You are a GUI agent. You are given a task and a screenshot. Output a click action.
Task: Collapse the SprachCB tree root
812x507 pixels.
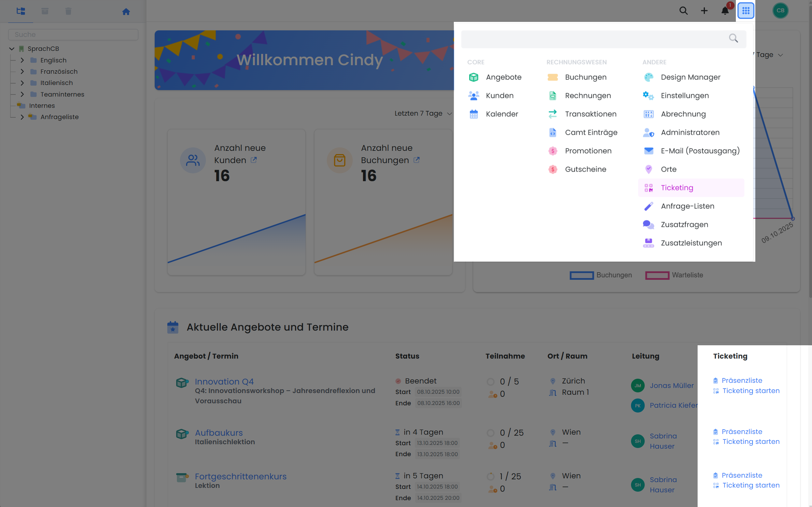[12, 49]
